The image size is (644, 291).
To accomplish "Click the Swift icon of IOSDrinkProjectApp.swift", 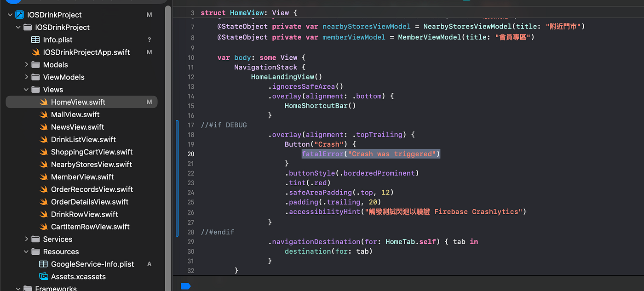I will pyautogui.click(x=35, y=52).
